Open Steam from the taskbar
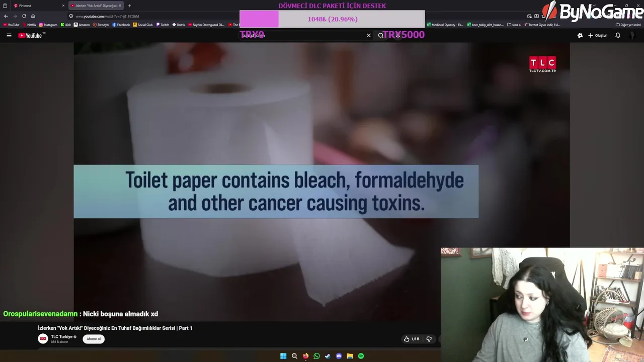The image size is (644, 362). tap(328, 356)
